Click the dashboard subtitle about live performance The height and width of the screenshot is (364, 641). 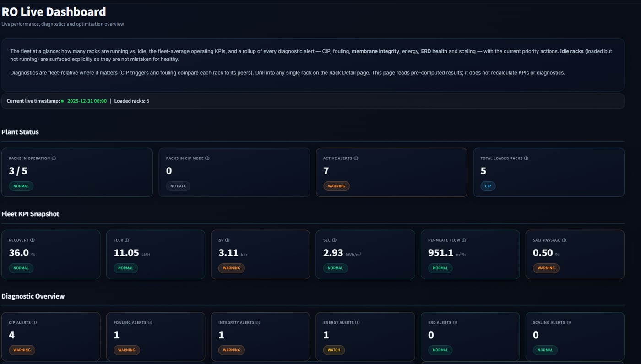tap(63, 24)
